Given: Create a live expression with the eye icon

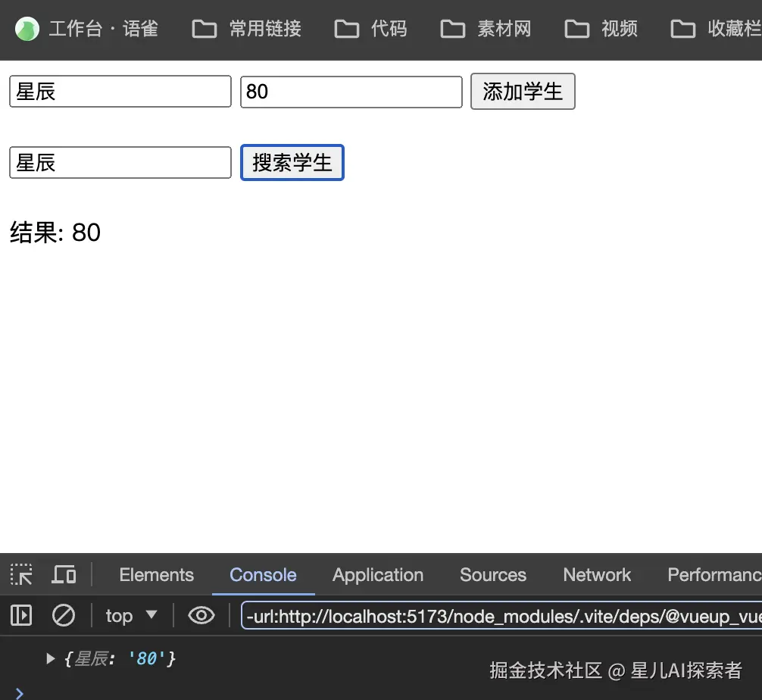Looking at the screenshot, I should click(x=201, y=615).
